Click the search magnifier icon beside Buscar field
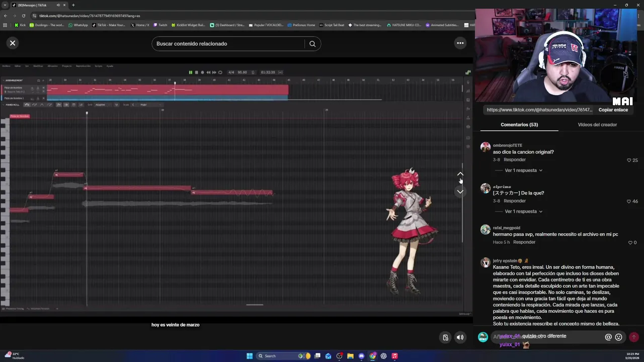The image size is (644, 362). (312, 44)
